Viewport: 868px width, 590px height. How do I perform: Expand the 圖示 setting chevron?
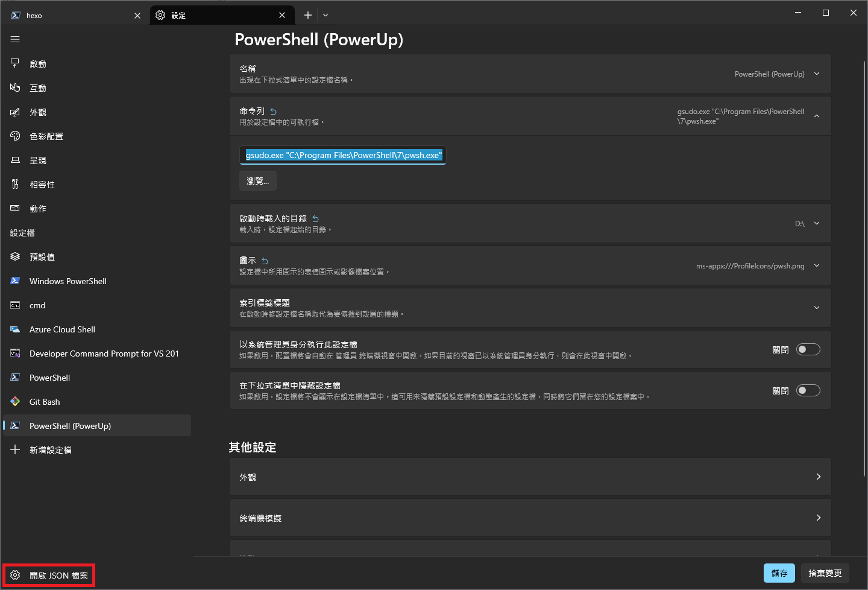817,265
